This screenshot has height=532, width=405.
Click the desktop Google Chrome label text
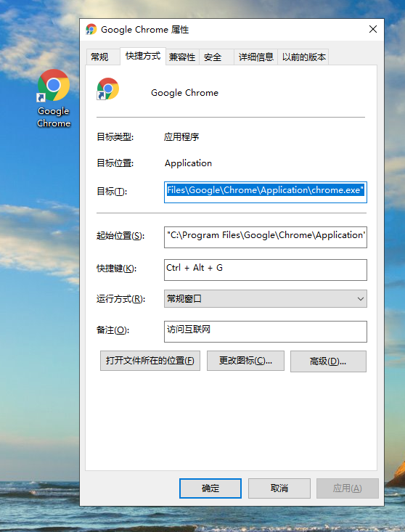click(x=54, y=117)
